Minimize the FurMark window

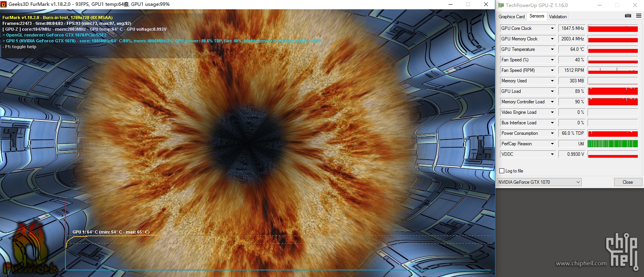(x=451, y=4)
